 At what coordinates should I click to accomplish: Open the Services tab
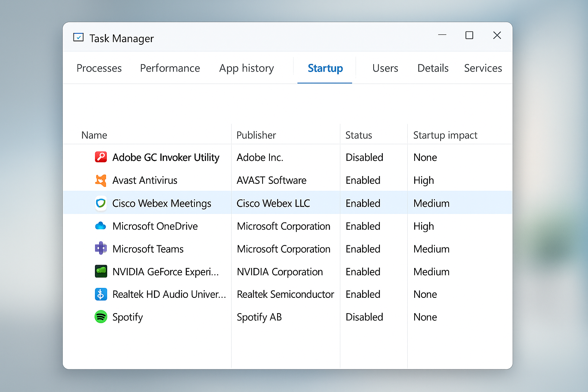click(483, 68)
